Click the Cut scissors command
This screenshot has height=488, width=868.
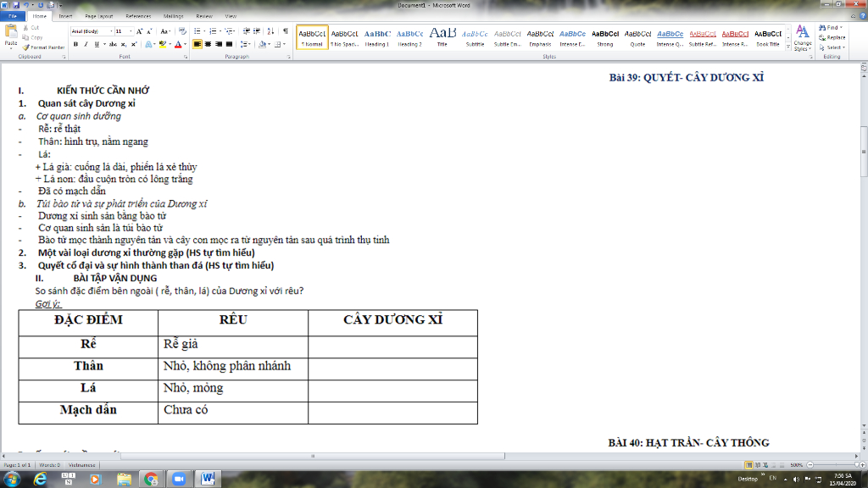coord(31,27)
